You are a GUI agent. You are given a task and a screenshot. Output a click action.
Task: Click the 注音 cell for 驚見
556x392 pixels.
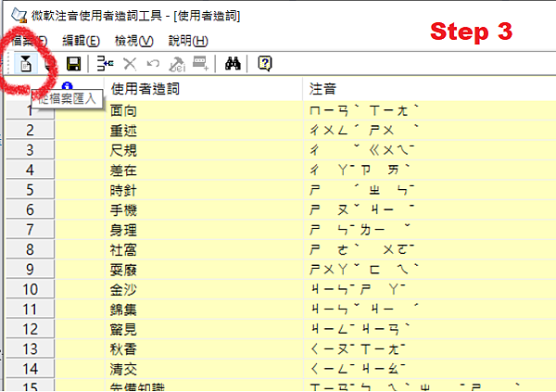[x=430, y=329]
